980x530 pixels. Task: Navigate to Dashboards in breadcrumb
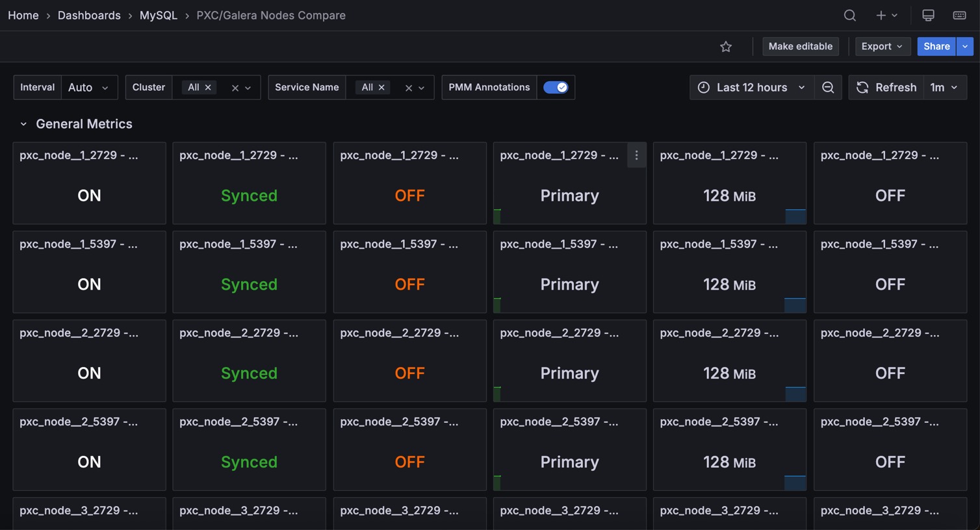89,16
